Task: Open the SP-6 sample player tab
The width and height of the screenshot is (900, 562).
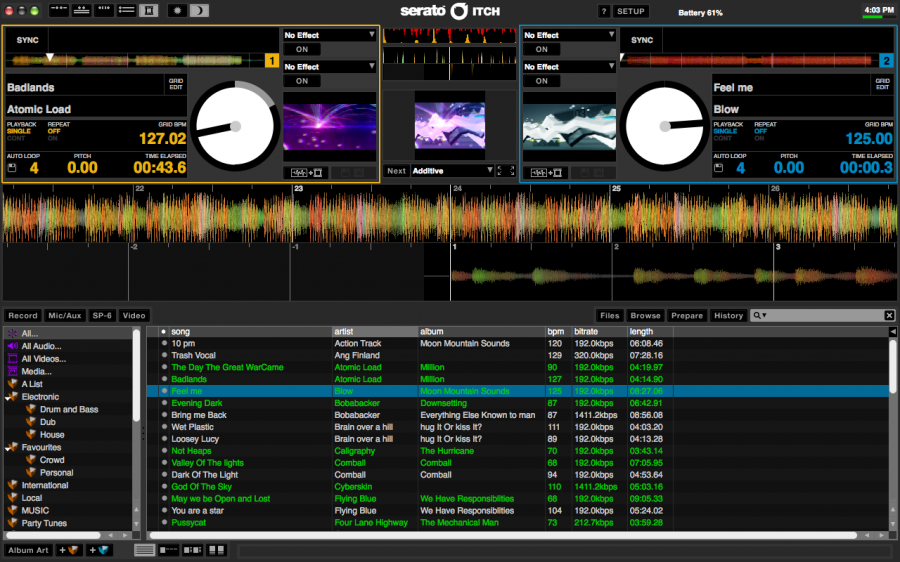Action: pyautogui.click(x=102, y=315)
